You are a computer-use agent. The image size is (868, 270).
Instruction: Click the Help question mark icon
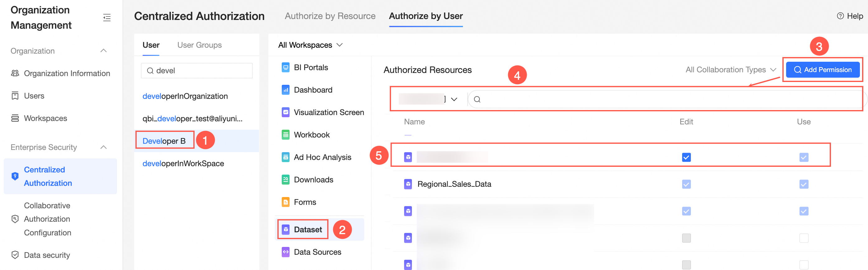click(840, 16)
